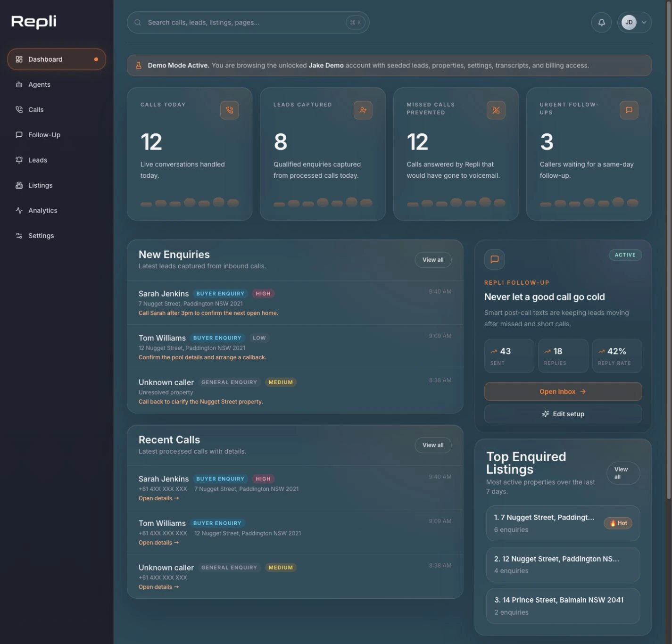This screenshot has height=644, width=672.
Task: Click the phone icon on Calls Today card
Action: click(230, 110)
